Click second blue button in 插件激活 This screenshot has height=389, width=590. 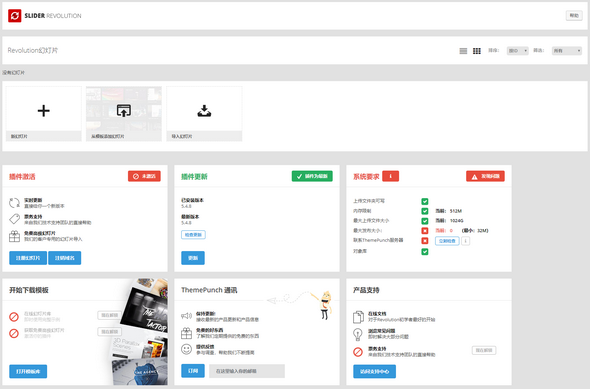point(65,258)
